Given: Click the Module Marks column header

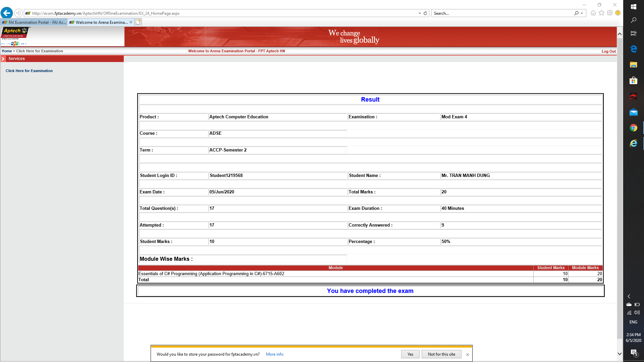Looking at the screenshot, I should tap(585, 268).
